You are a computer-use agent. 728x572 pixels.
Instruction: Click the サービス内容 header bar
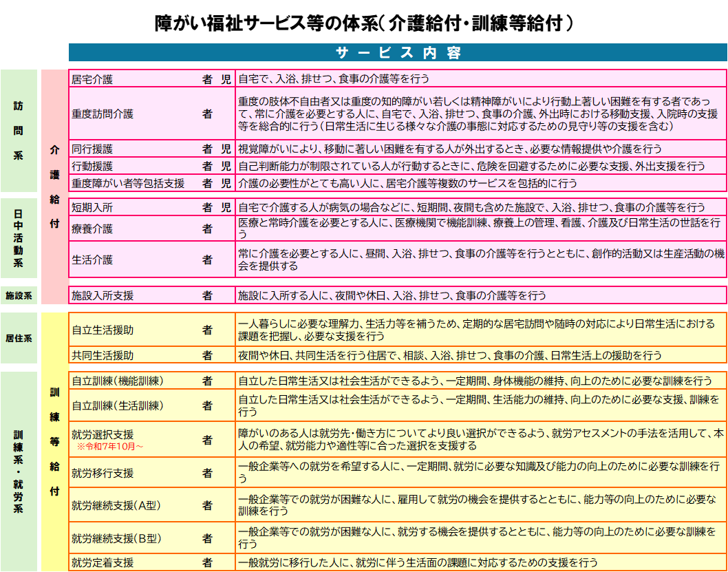398,53
